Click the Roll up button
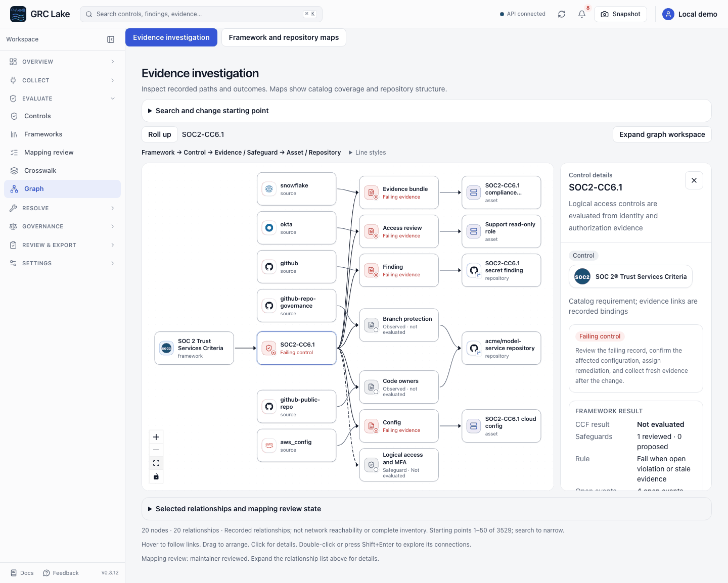 tap(160, 134)
